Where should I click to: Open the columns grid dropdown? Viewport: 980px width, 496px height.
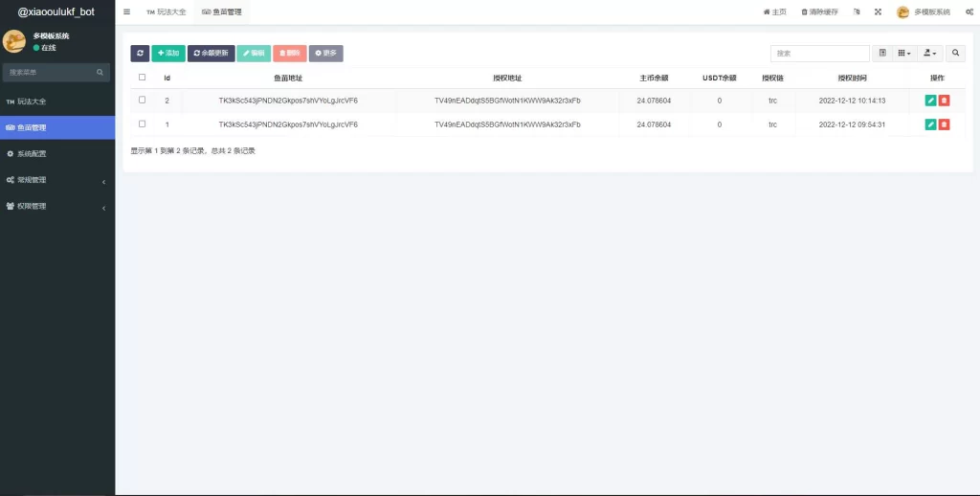(903, 54)
